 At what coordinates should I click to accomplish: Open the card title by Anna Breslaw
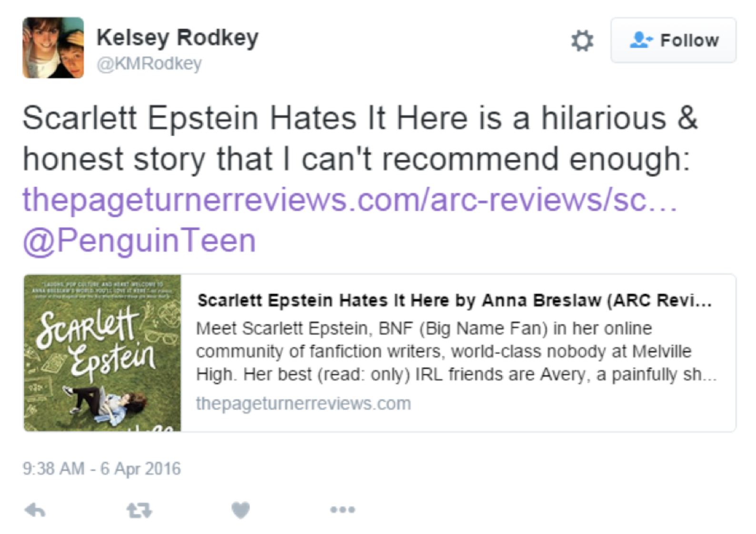click(x=455, y=300)
